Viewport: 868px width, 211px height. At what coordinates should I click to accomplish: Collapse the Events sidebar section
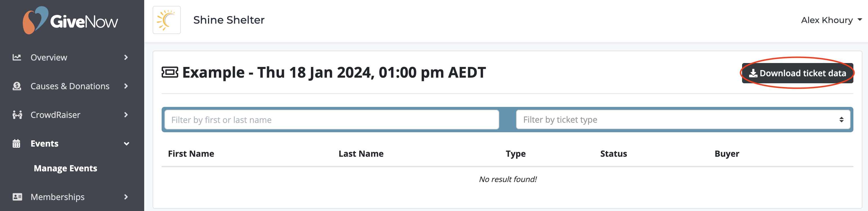coord(126,143)
